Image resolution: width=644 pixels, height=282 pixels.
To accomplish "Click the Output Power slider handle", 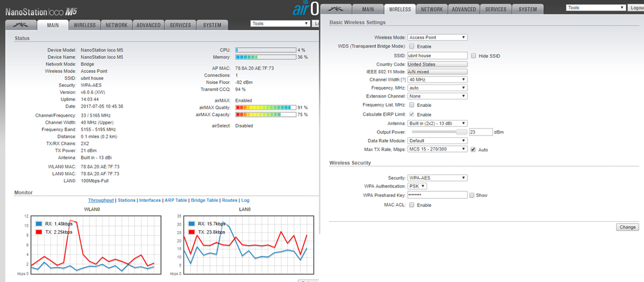I will click(x=461, y=132).
